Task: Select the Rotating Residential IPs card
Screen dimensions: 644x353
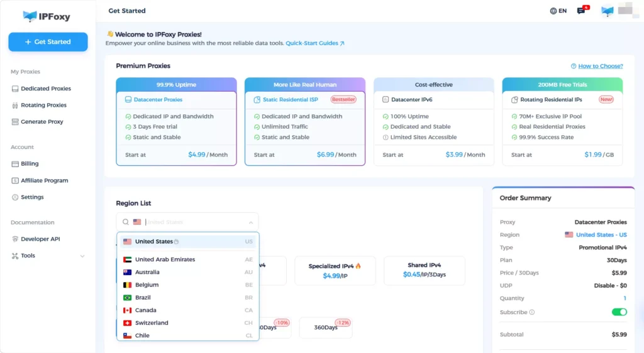Action: click(x=562, y=122)
